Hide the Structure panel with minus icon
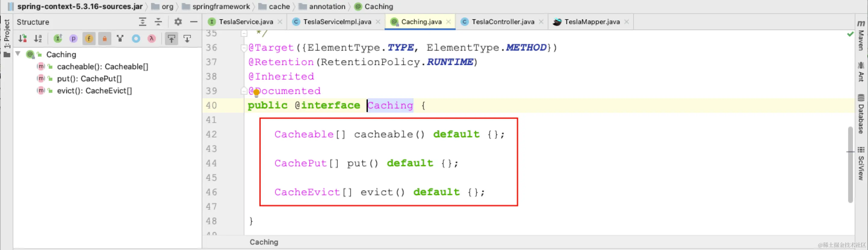 pos(194,22)
